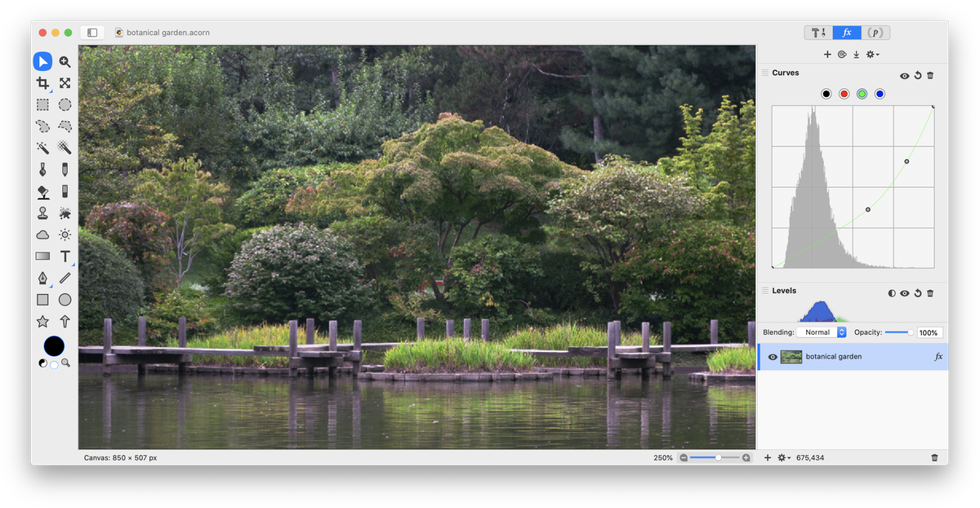
Task: Select the Freehand lasso selection tool
Action: pyautogui.click(x=42, y=127)
